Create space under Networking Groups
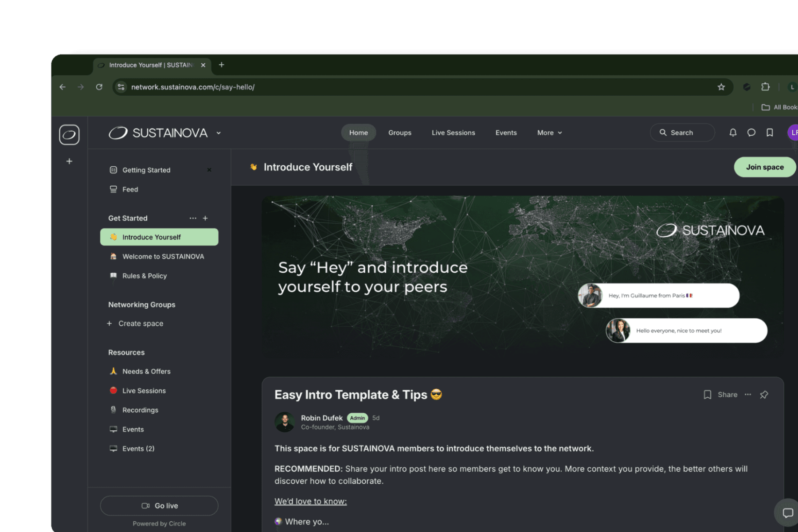Screen dimensions: 798x532 tap(135, 324)
